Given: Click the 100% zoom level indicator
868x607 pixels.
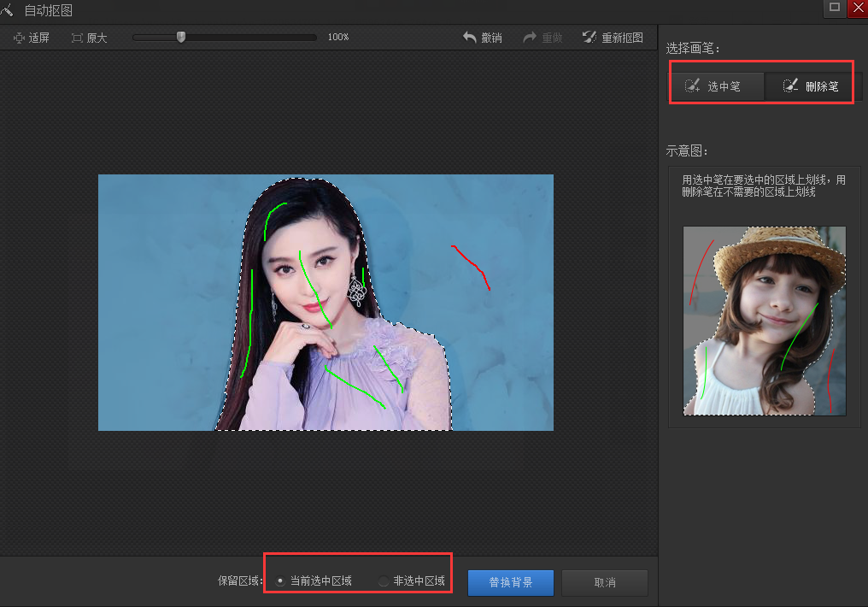Looking at the screenshot, I should [x=337, y=37].
